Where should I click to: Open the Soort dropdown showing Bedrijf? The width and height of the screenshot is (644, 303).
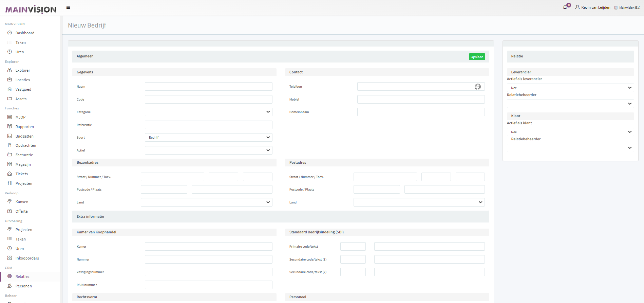(208, 138)
